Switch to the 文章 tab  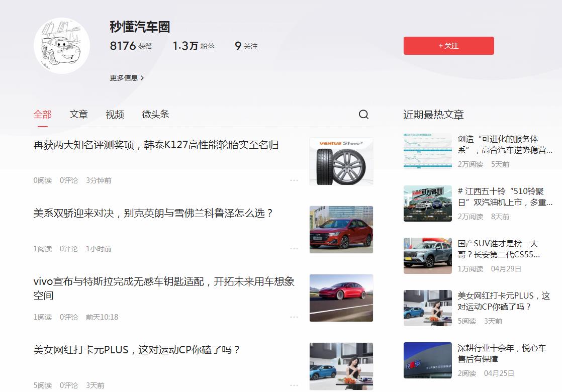tap(78, 114)
